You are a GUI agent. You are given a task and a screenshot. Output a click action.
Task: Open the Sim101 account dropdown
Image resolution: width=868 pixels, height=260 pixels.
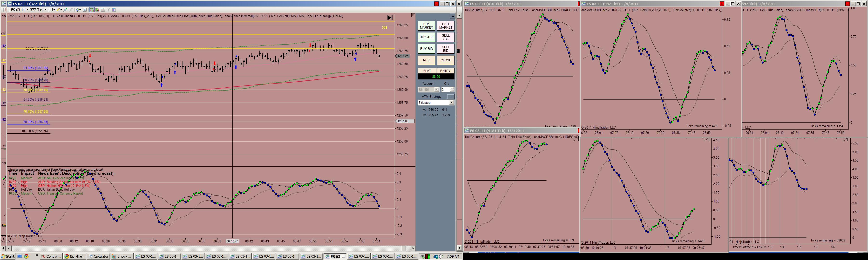[x=436, y=90]
